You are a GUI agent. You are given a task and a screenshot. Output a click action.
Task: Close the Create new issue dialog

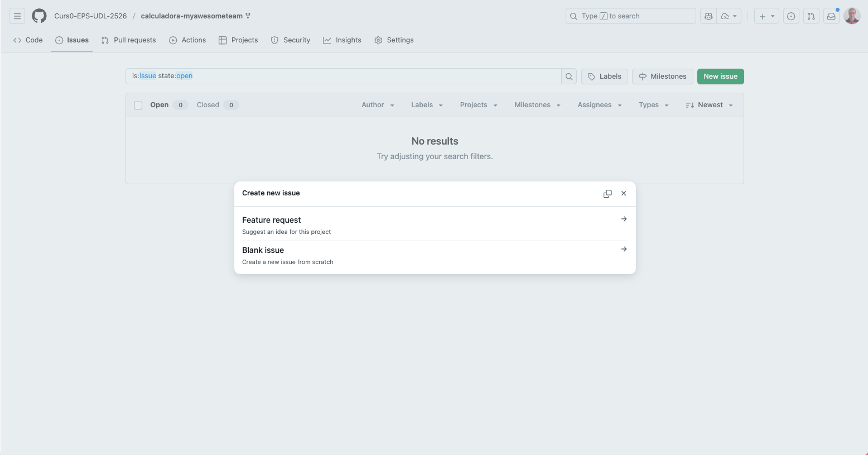[624, 193]
